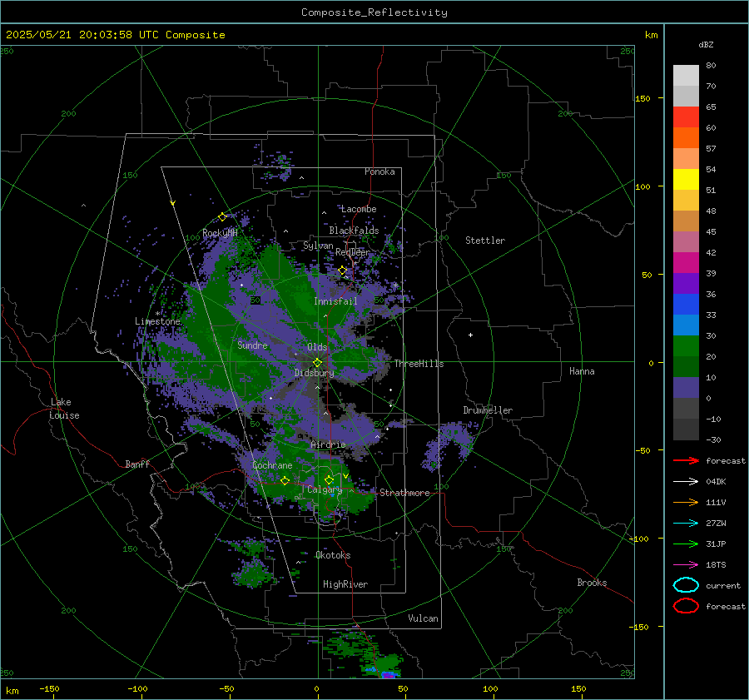749x700 pixels.
Task: Click the Banff label
Action: point(137,464)
